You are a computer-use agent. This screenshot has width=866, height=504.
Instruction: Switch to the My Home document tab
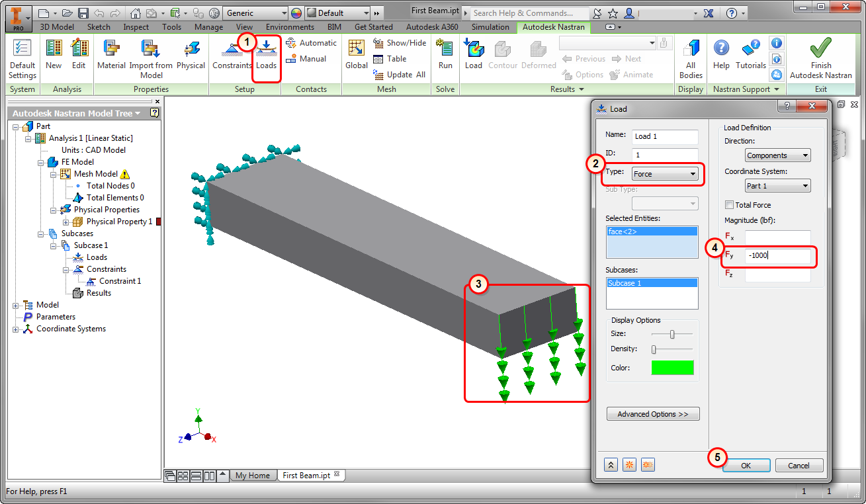253,476
